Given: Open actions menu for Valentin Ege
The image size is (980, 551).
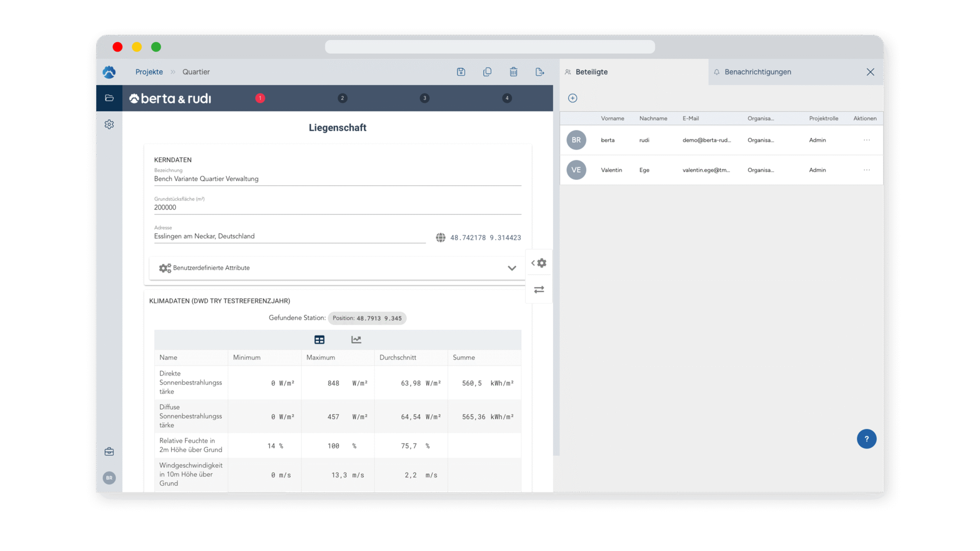Looking at the screenshot, I should pyautogui.click(x=867, y=170).
